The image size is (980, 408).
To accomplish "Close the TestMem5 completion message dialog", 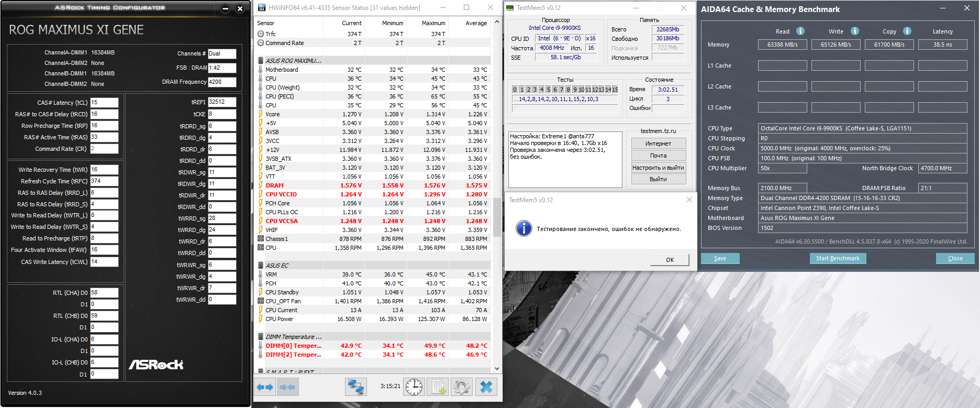I will pos(689,200).
